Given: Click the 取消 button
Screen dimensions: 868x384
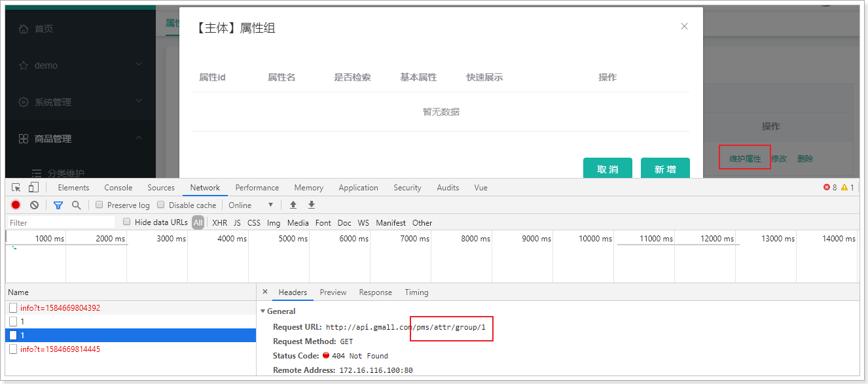Looking at the screenshot, I should [607, 169].
